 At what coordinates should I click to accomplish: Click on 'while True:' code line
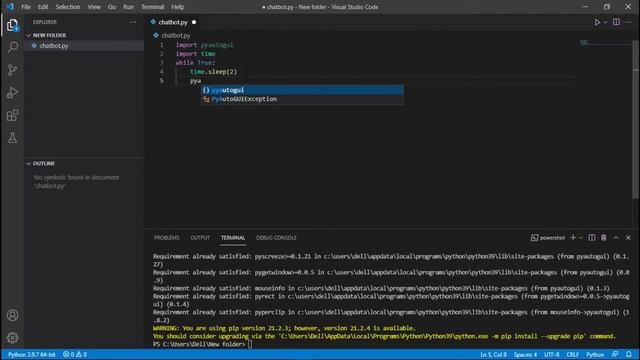195,63
